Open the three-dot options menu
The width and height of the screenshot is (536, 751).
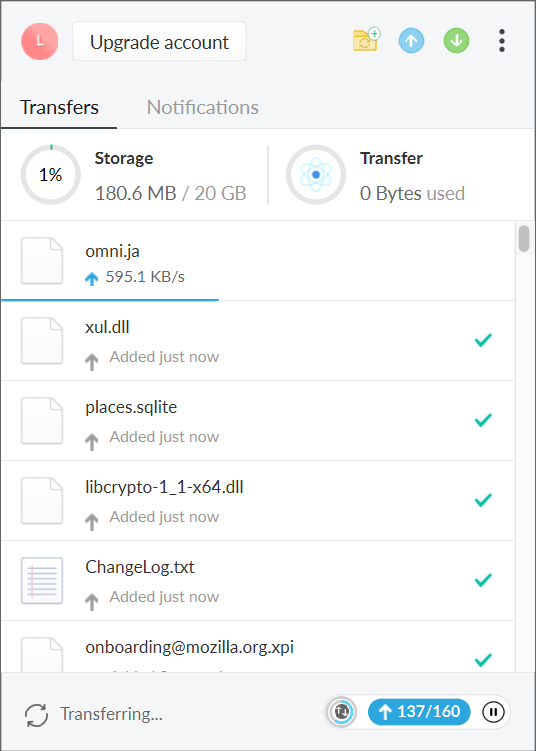pos(502,41)
